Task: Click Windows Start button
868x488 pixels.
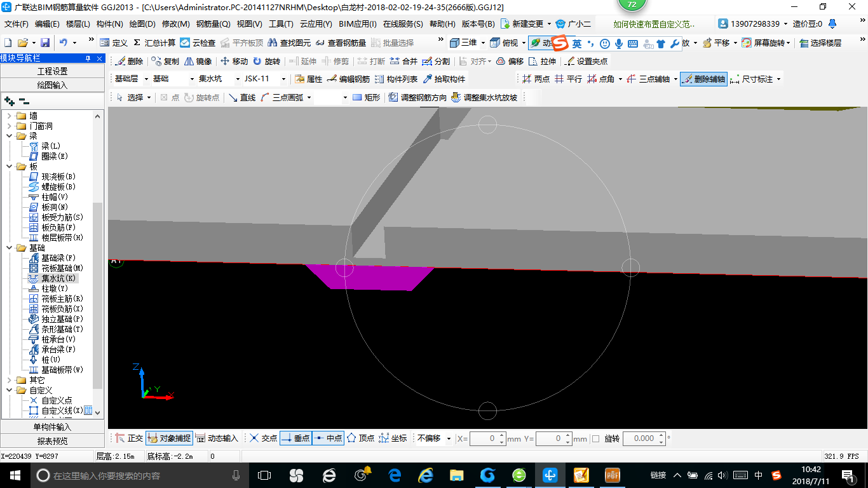Action: (15, 475)
